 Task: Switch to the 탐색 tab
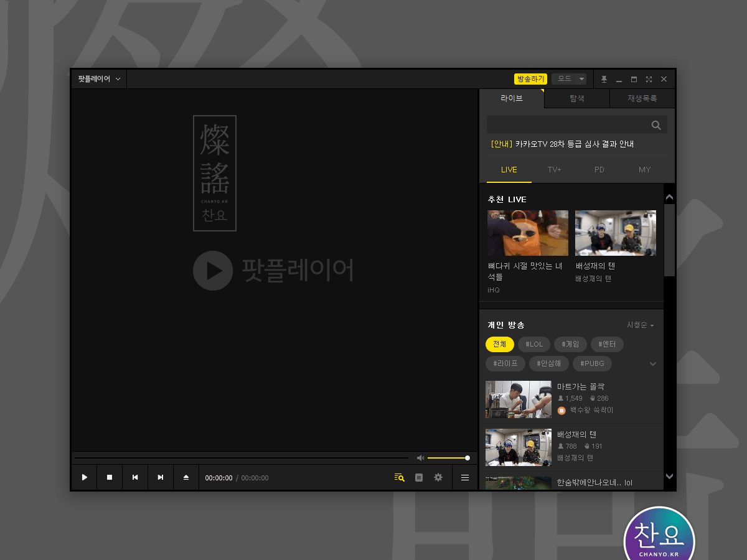pos(577,98)
